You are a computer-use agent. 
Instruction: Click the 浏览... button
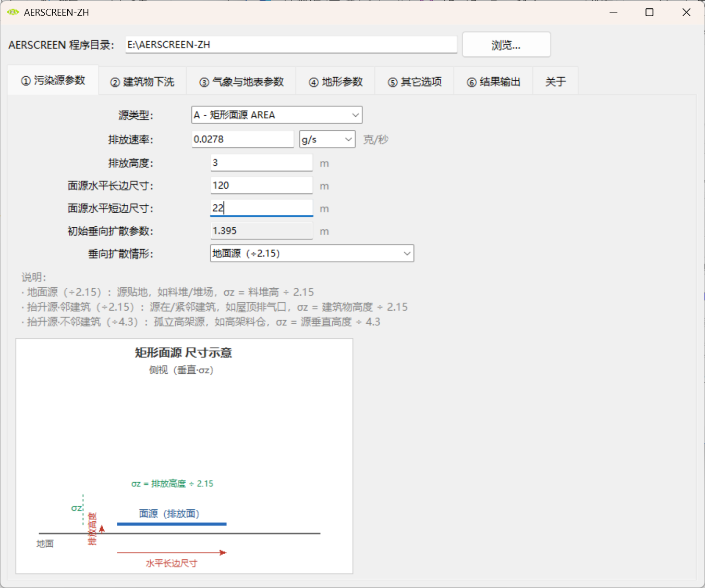point(506,45)
